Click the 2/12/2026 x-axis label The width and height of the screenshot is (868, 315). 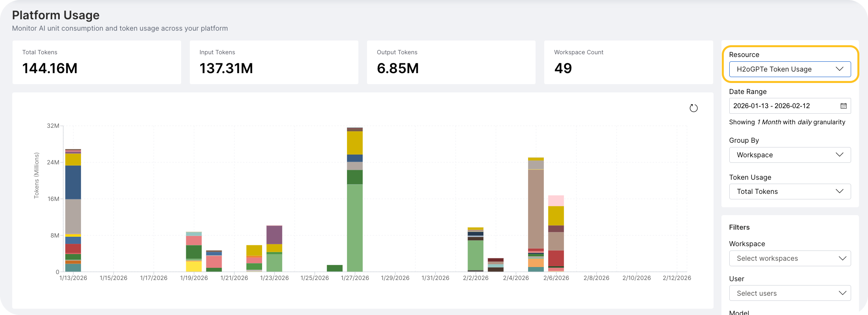tap(677, 278)
